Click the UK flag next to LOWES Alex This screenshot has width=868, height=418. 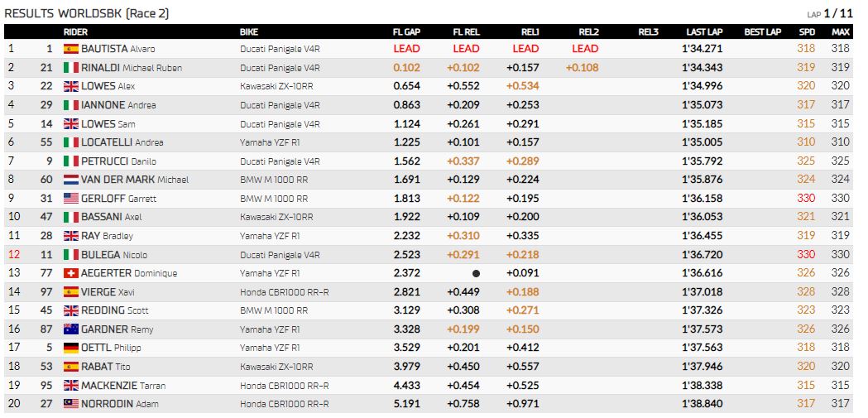[x=71, y=86]
